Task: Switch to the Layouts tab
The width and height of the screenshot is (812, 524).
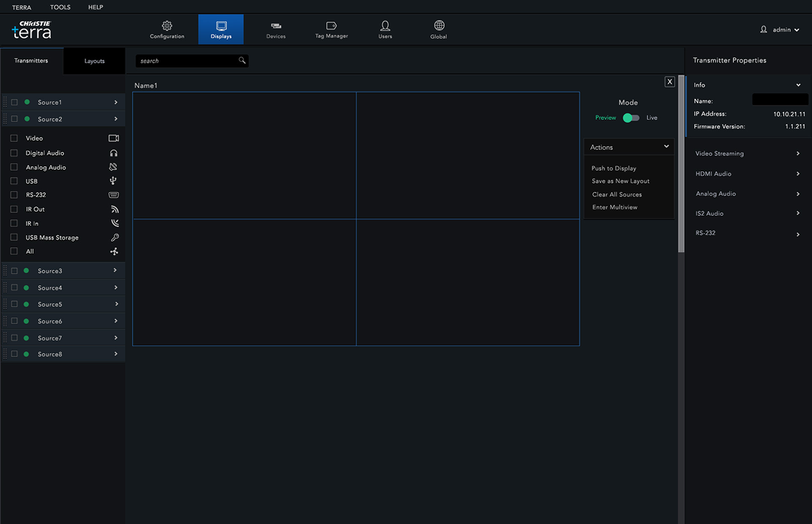Action: [94, 61]
